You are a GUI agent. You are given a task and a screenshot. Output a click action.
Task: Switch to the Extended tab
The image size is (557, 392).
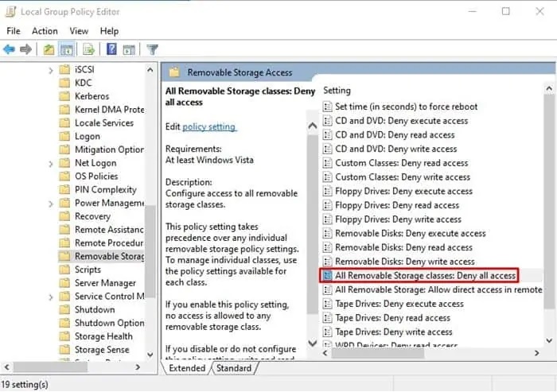[187, 368]
